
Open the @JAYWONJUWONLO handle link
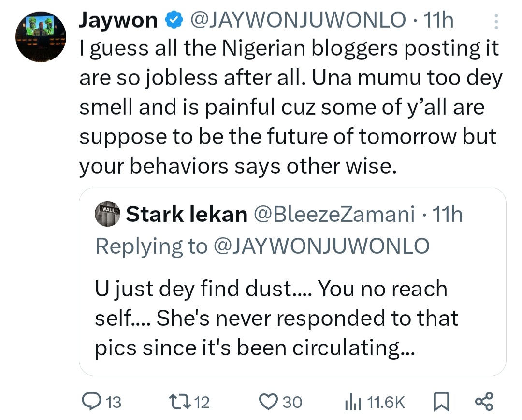point(299,19)
